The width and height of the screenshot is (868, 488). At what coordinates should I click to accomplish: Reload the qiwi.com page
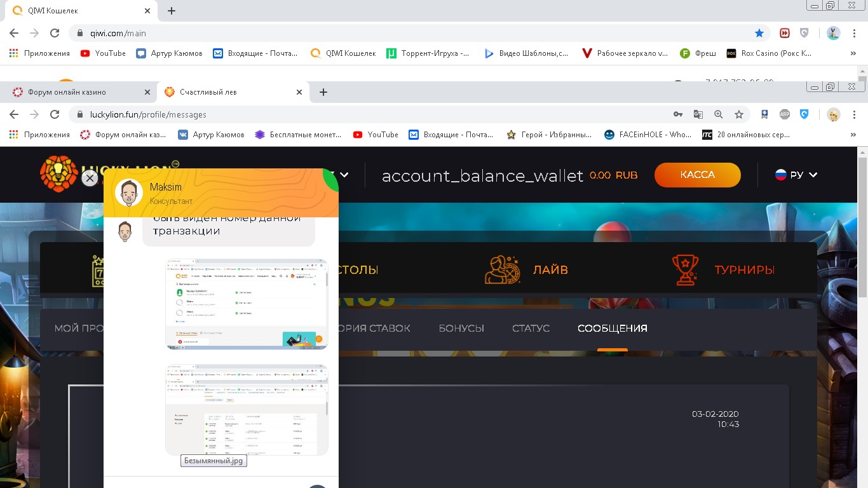(55, 33)
